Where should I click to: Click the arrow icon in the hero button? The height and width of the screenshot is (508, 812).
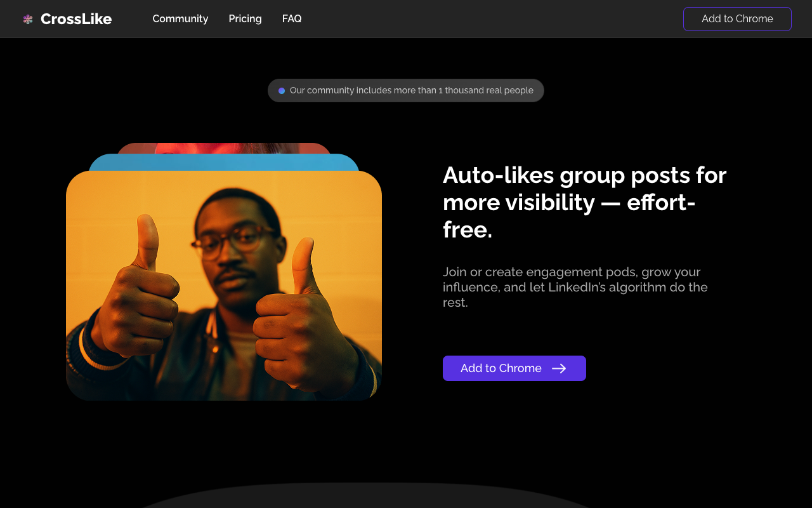tap(559, 368)
